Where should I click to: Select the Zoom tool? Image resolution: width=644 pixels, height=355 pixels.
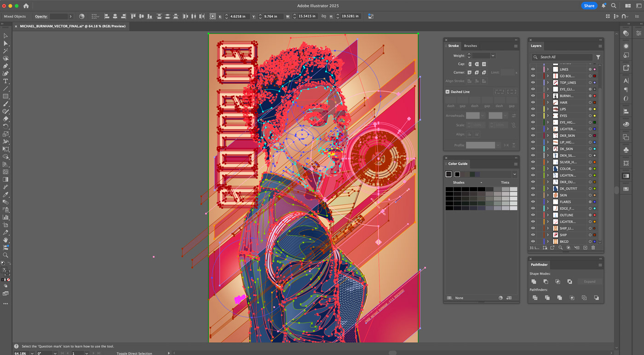[6, 255]
